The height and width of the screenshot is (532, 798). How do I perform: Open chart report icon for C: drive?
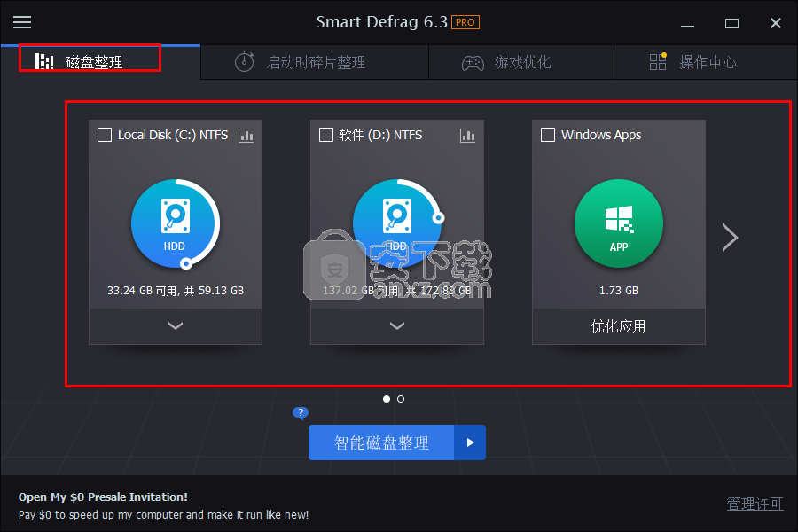[x=246, y=136]
